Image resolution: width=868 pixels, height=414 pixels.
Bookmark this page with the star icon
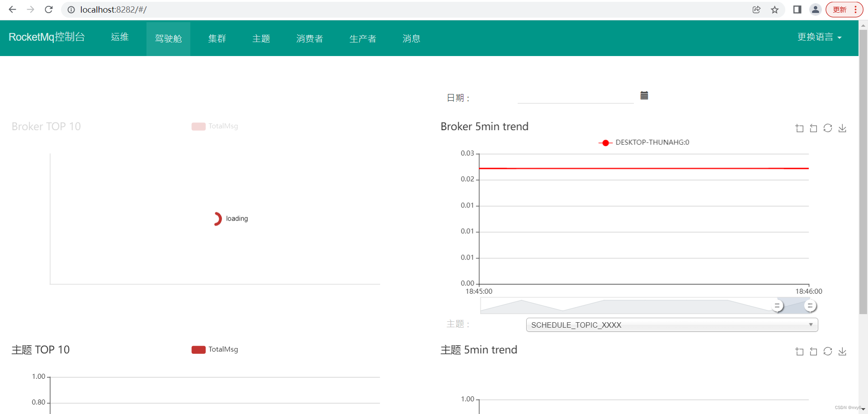coord(775,9)
